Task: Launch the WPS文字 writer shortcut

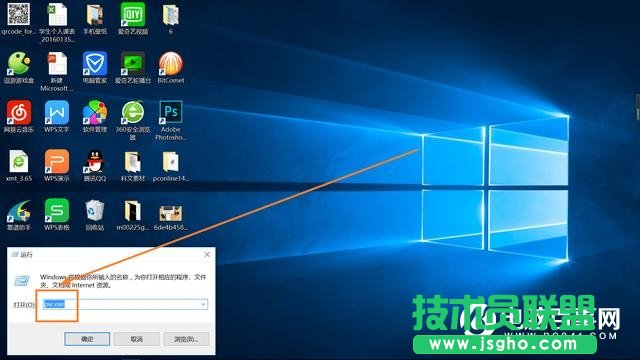Action: 57,113
